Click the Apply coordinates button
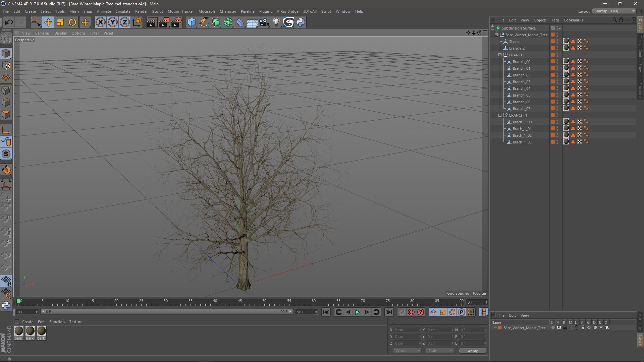This screenshot has height=362, width=644. (x=473, y=351)
